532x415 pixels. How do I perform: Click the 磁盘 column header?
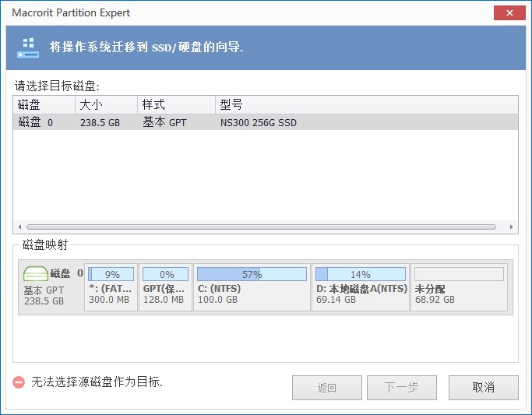click(44, 104)
